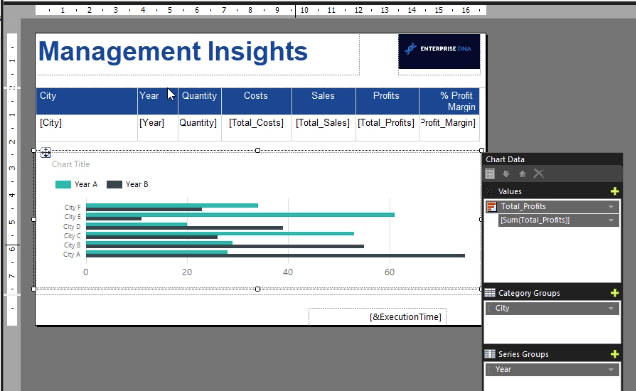Click the delete X icon in Chart Data

coord(539,174)
